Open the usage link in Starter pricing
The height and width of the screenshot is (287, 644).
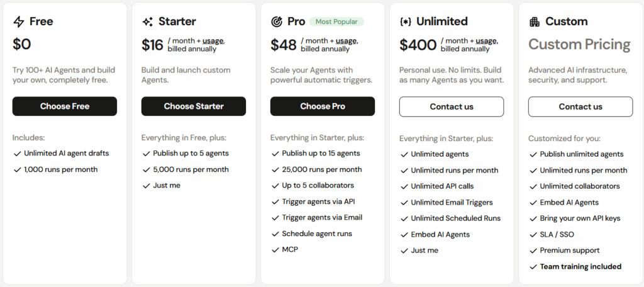point(213,41)
